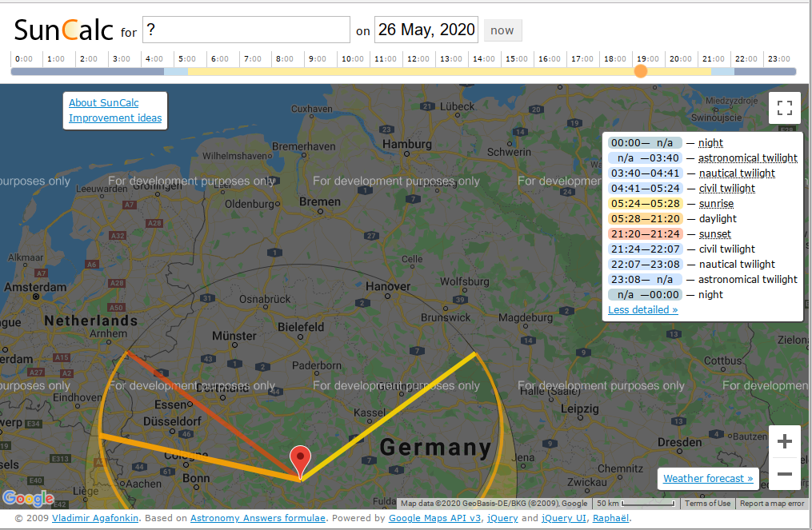Collapse details via Less detailed link
The width and height of the screenshot is (812, 530).
(642, 309)
